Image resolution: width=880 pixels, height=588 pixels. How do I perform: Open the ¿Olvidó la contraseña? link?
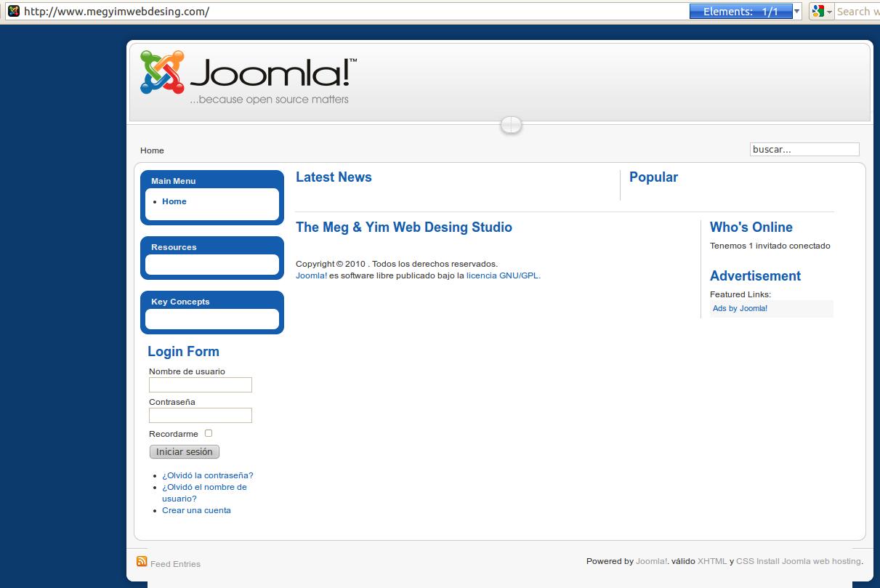click(x=207, y=475)
